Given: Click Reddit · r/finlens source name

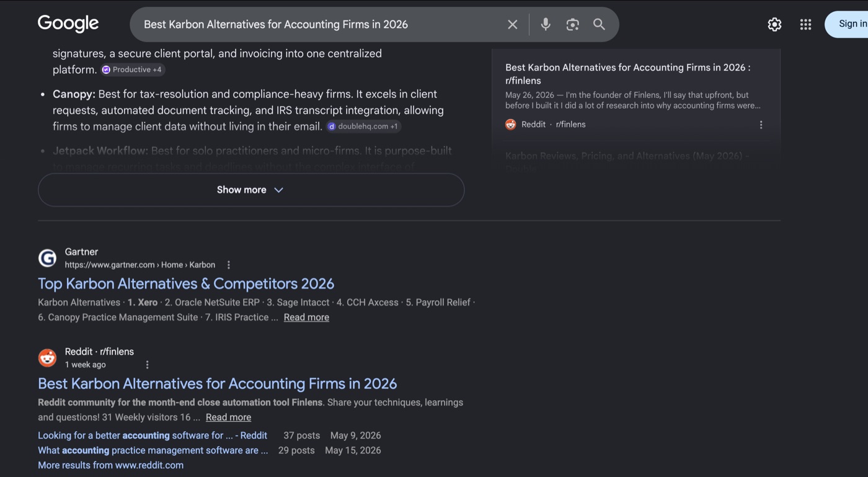Looking at the screenshot, I should coord(99,352).
